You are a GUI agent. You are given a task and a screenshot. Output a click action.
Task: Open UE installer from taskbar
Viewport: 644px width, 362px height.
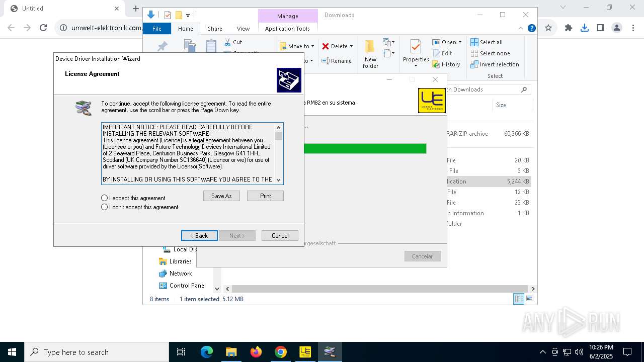point(305,352)
